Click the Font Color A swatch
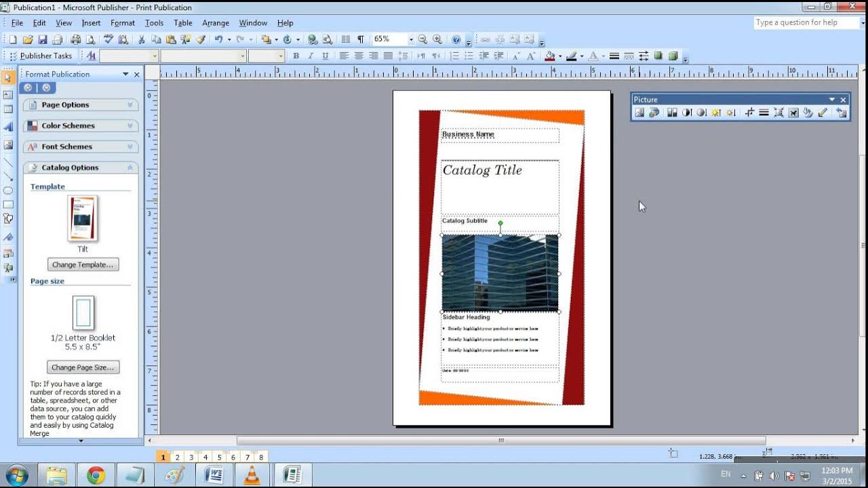The height and width of the screenshot is (488, 868). pos(593,56)
